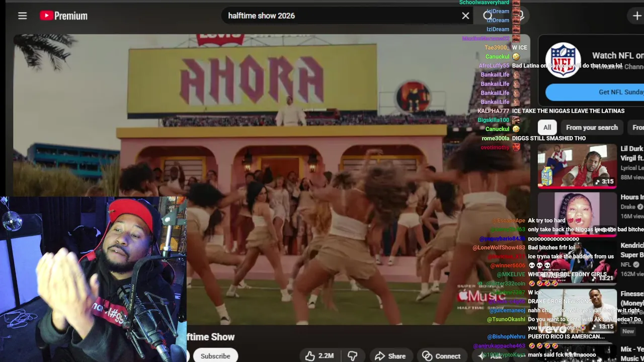Click chat username @TsunoOkashi
Viewport: 644px width, 362px height.
[x=506, y=319]
